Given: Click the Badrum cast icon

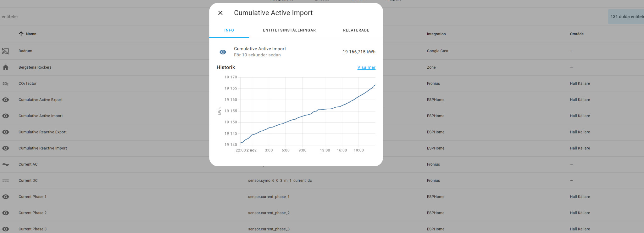Looking at the screenshot, I should pos(6,51).
